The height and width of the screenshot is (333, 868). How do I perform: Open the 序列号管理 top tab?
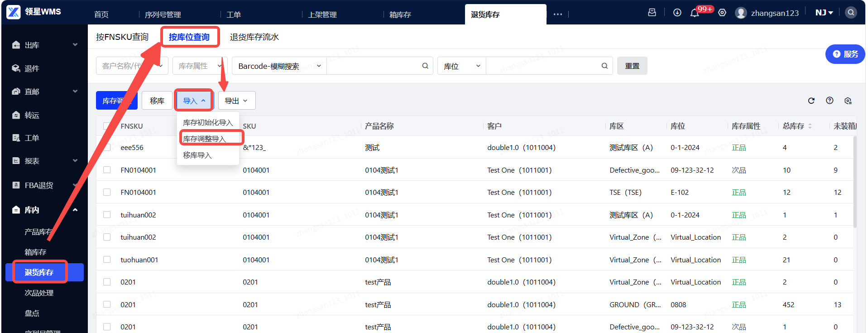[163, 14]
